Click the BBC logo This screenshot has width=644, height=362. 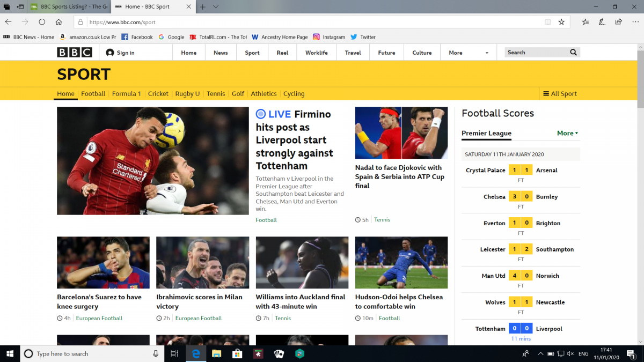tap(75, 53)
